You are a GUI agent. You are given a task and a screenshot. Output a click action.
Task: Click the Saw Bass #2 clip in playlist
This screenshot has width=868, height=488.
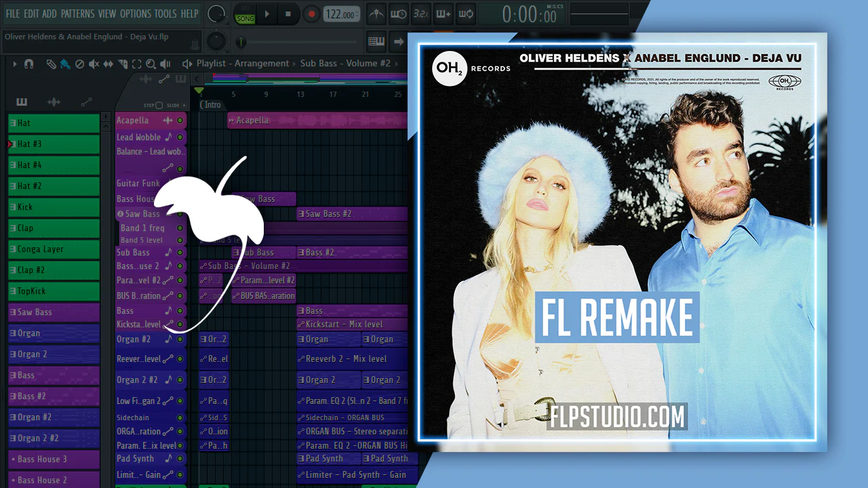352,214
